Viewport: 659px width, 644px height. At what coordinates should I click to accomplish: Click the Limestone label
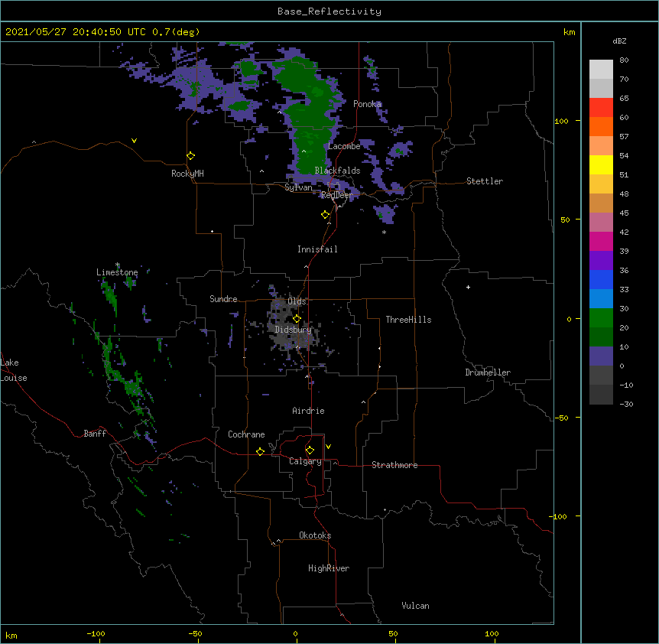[117, 272]
